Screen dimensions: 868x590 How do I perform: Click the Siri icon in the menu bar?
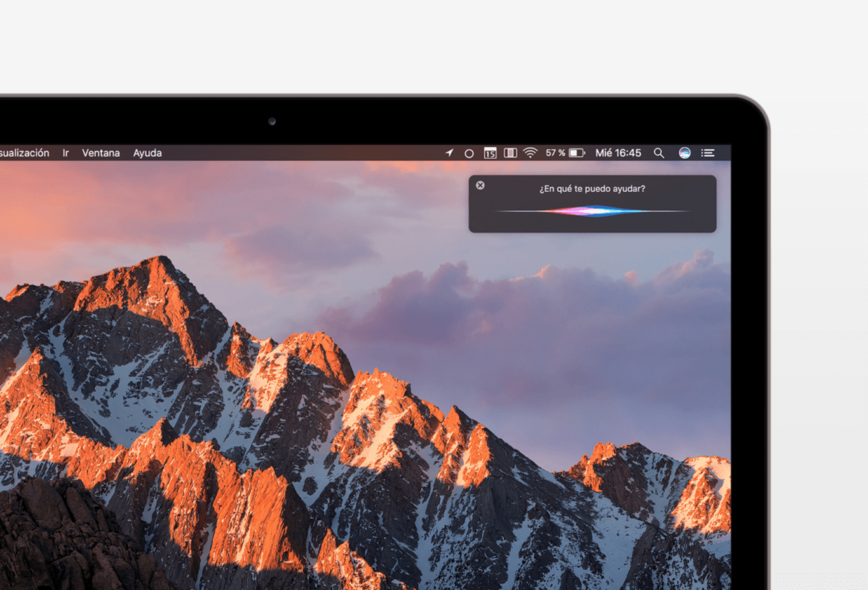[684, 152]
